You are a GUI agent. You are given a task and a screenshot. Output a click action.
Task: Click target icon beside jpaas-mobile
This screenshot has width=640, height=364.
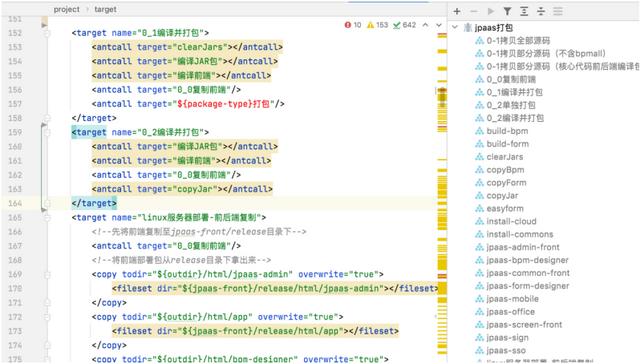point(480,299)
